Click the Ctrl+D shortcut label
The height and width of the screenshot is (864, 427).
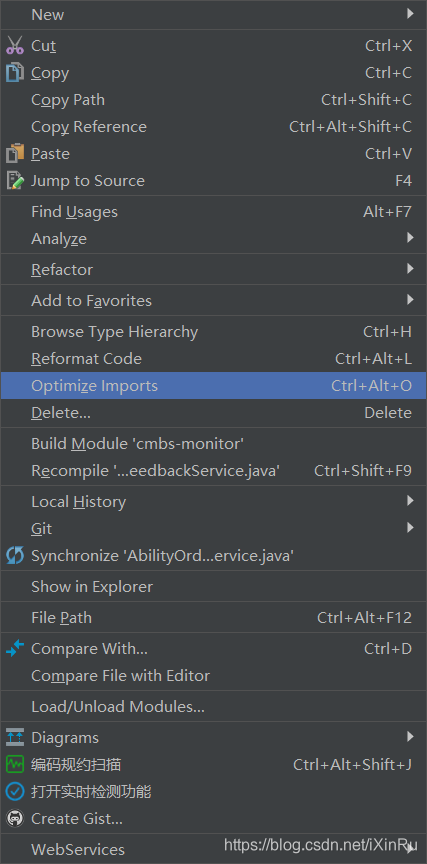pos(388,649)
